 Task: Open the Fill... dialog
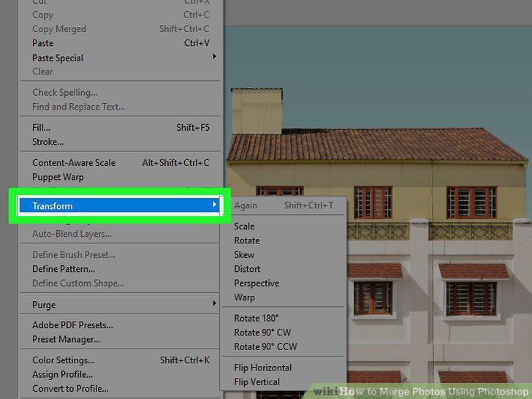point(121,128)
